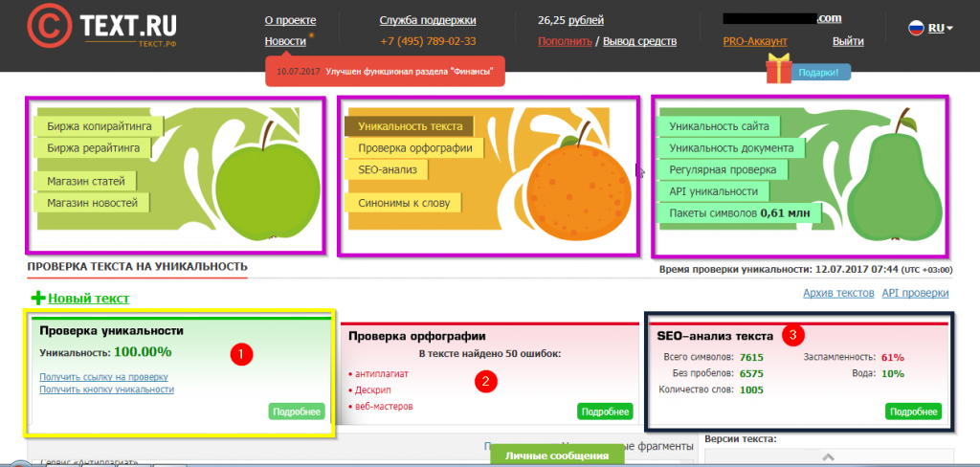Open Уникальность документа menu item

click(731, 148)
